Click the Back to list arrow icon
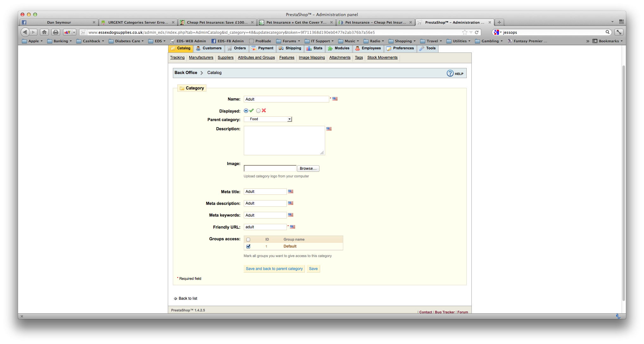The height and width of the screenshot is (344, 644). 175,298
